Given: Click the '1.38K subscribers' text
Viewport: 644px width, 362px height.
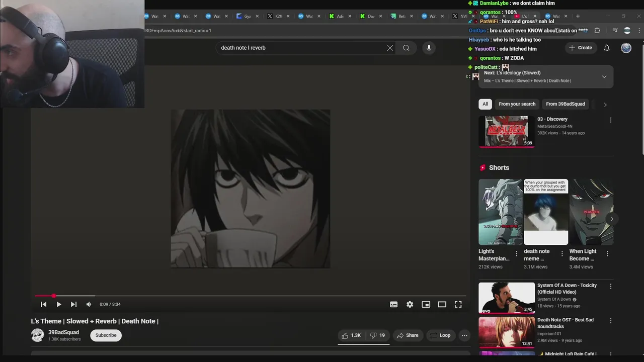Looking at the screenshot, I should click(64, 339).
